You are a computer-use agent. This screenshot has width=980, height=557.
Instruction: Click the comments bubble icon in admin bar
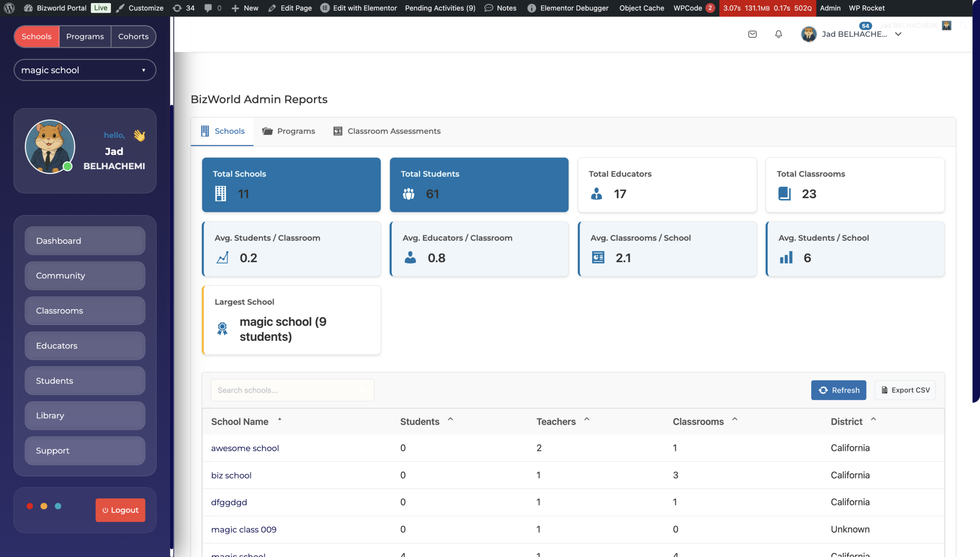point(208,8)
